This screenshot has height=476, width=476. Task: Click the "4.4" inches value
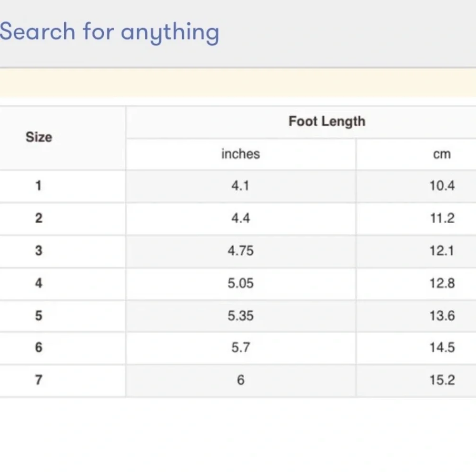click(240, 218)
